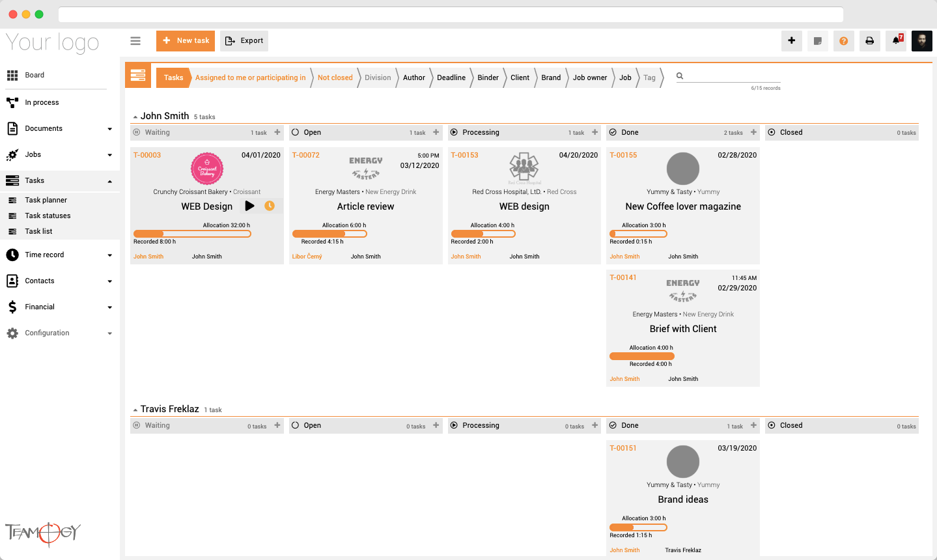The height and width of the screenshot is (560, 937).
Task: Click the progress bar on Article review
Action: 329,234
